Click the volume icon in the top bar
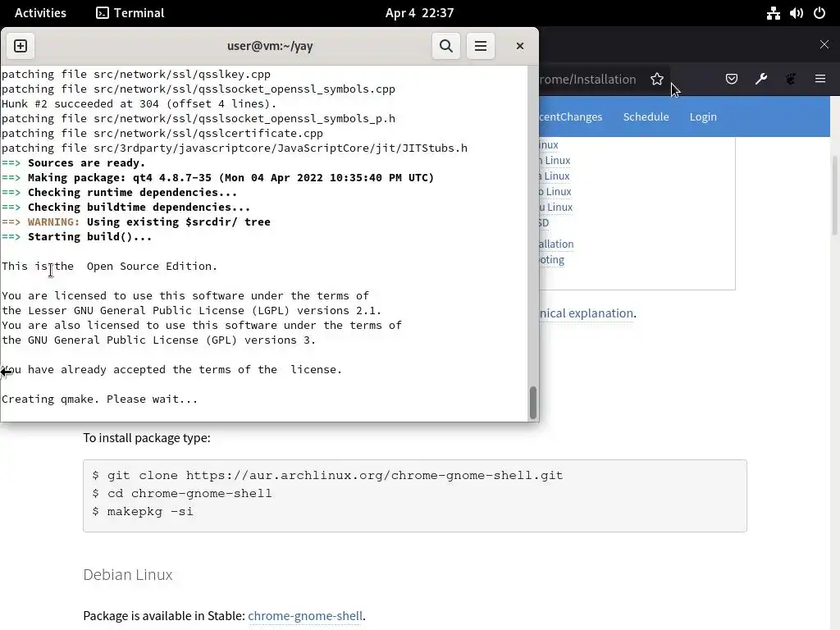 797,13
